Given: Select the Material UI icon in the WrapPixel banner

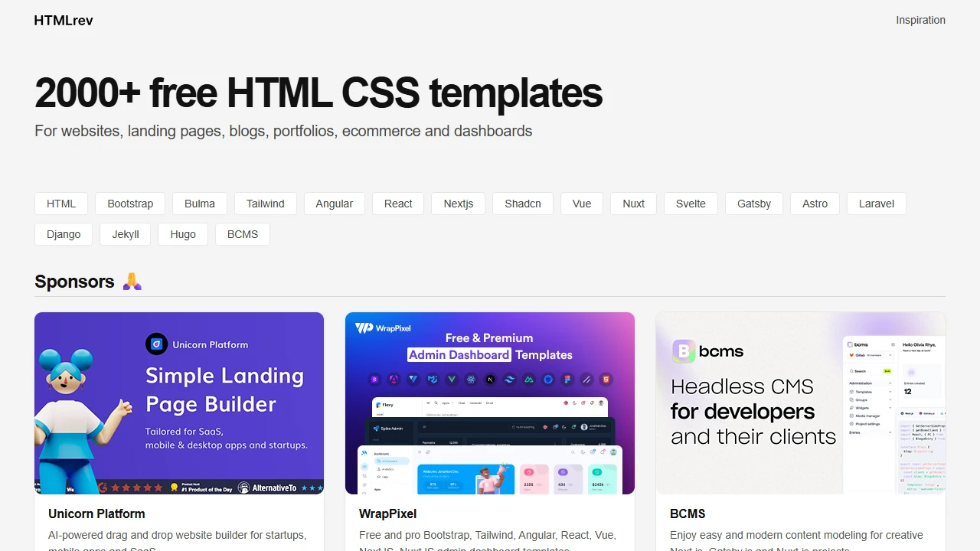Looking at the screenshot, I should (x=432, y=379).
